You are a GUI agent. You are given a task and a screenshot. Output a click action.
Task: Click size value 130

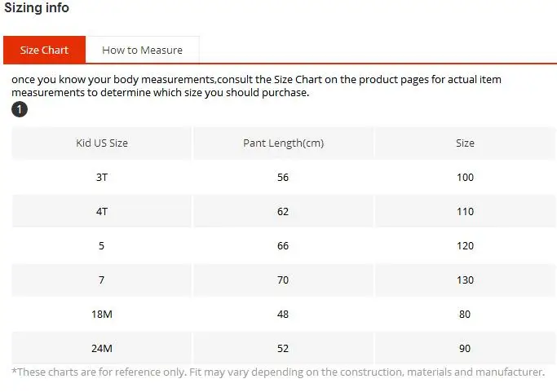(x=465, y=280)
